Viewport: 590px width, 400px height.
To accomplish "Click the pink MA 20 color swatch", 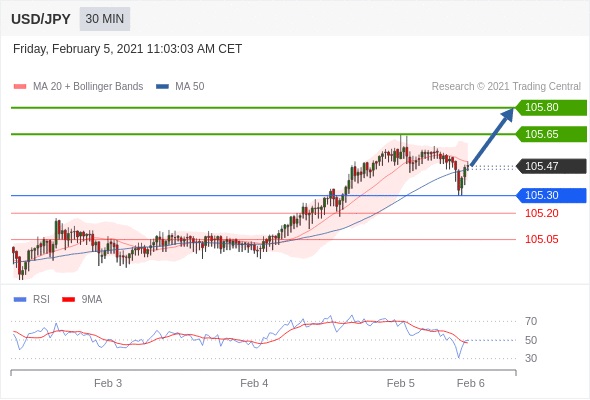I will (20, 87).
